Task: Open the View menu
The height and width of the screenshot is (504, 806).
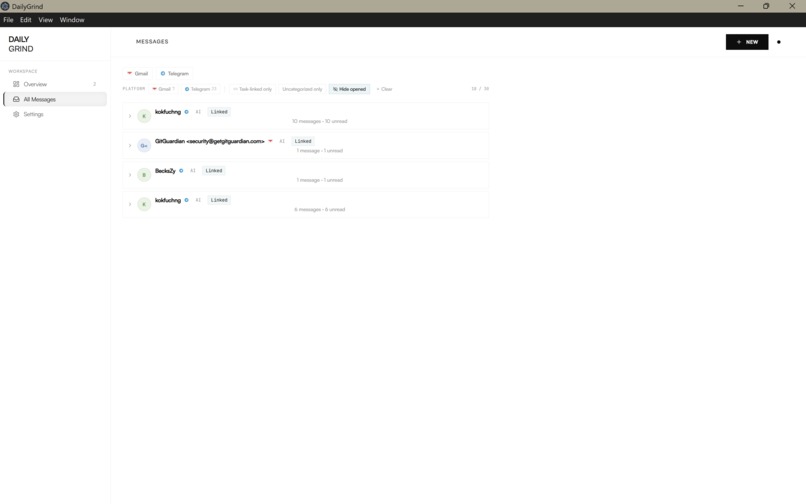Action: coord(46,20)
